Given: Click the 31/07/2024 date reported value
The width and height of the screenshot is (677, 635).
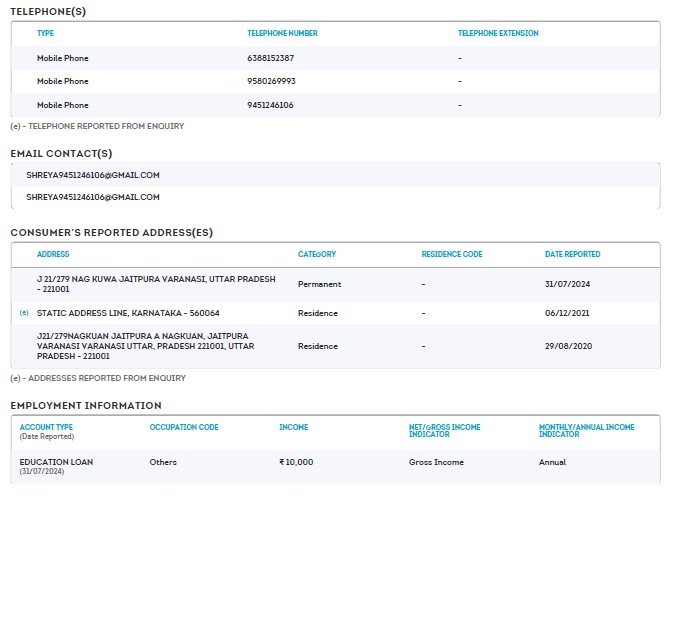Looking at the screenshot, I should [567, 284].
